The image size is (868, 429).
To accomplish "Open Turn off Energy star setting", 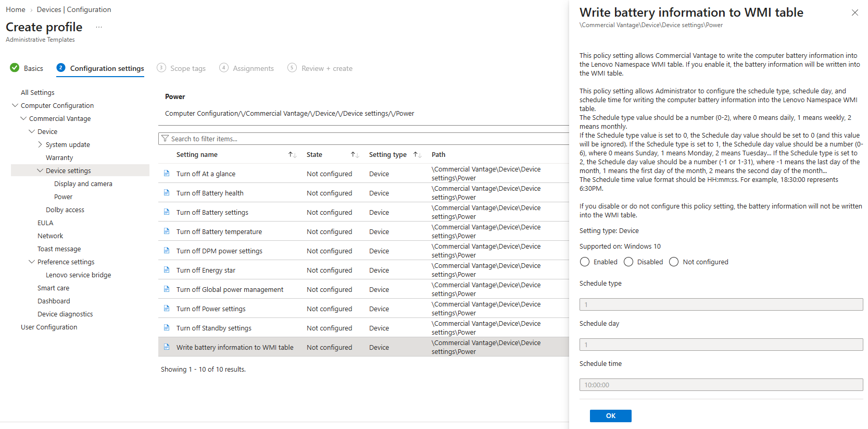I will [x=206, y=270].
